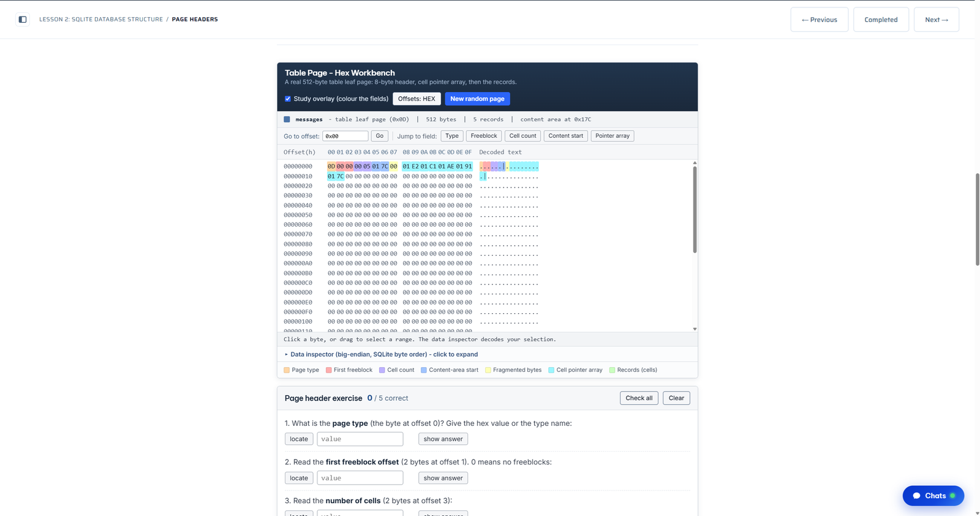Switch Offsets: HEX display mode
980x516 pixels.
417,99
